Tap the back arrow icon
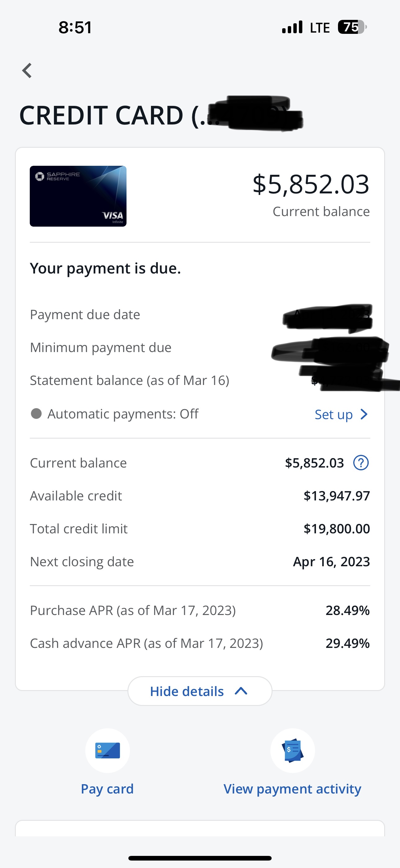This screenshot has height=868, width=400. coord(27,71)
